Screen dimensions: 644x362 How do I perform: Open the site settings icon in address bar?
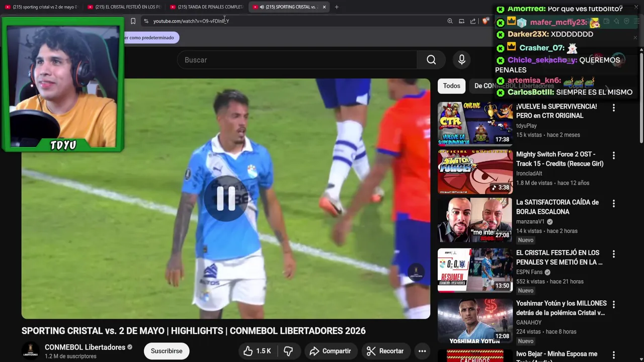146,21
